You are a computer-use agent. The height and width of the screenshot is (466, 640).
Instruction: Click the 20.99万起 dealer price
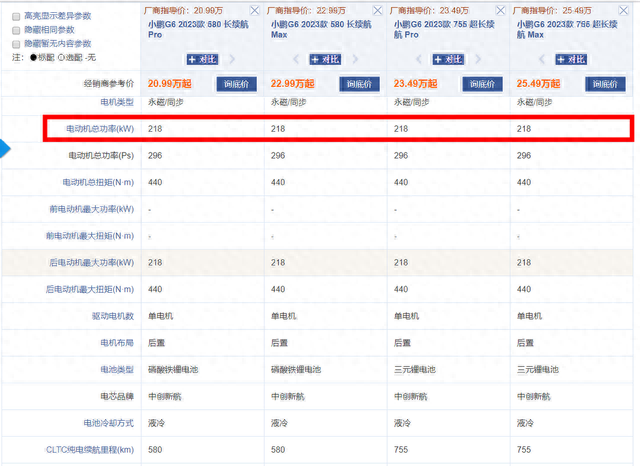pos(169,84)
